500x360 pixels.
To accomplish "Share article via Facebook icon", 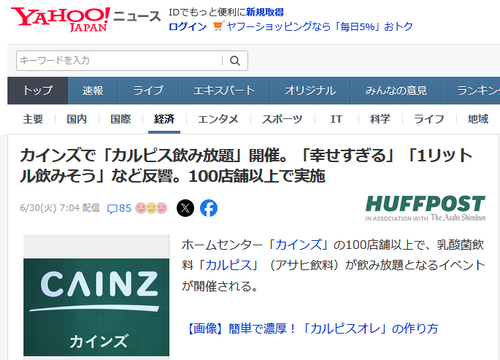I will click(209, 208).
